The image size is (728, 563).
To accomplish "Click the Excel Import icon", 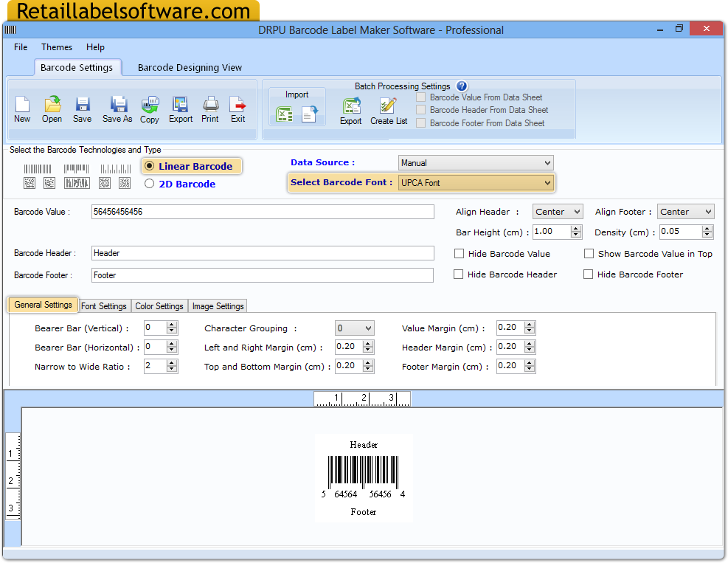I will pyautogui.click(x=284, y=113).
